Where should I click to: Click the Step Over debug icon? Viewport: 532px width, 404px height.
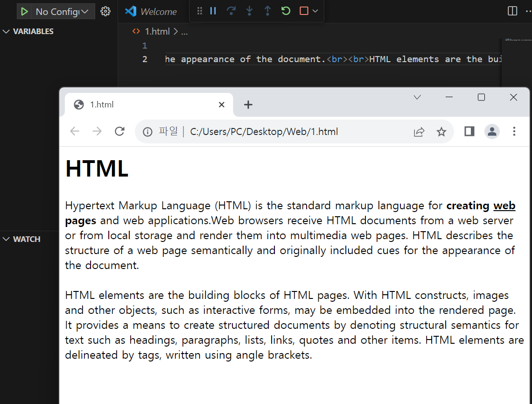(x=231, y=11)
